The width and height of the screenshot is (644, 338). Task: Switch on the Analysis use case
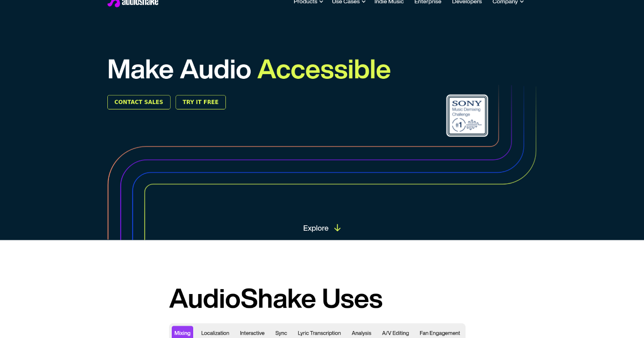coord(361,333)
